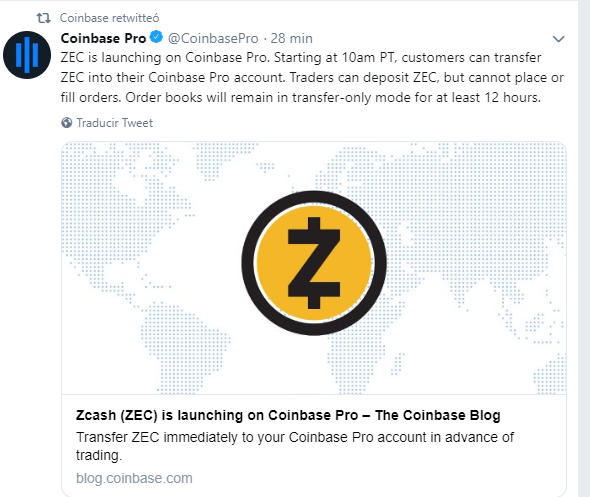Open the blog.coinbase.com domain link

(x=134, y=478)
